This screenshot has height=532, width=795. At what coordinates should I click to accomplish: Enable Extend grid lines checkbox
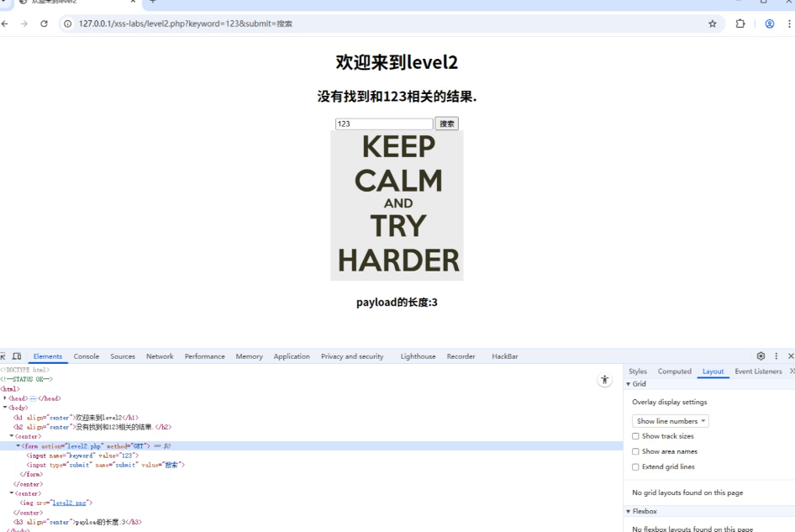pos(635,466)
